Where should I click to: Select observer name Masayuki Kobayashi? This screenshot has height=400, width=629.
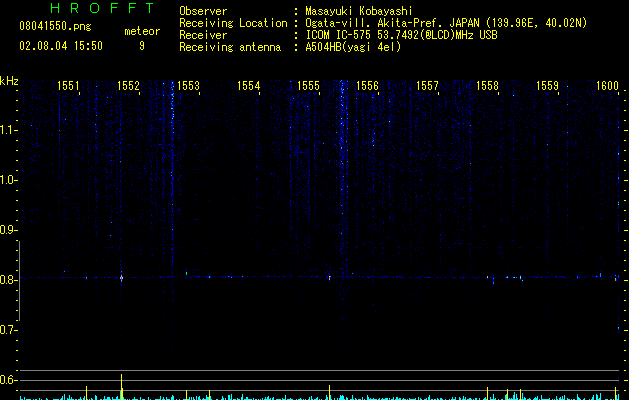pos(359,11)
